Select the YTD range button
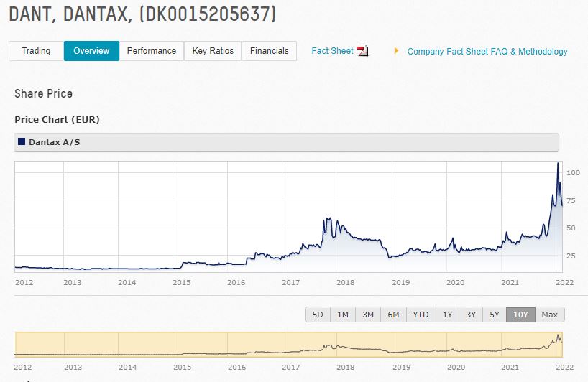 click(x=421, y=315)
